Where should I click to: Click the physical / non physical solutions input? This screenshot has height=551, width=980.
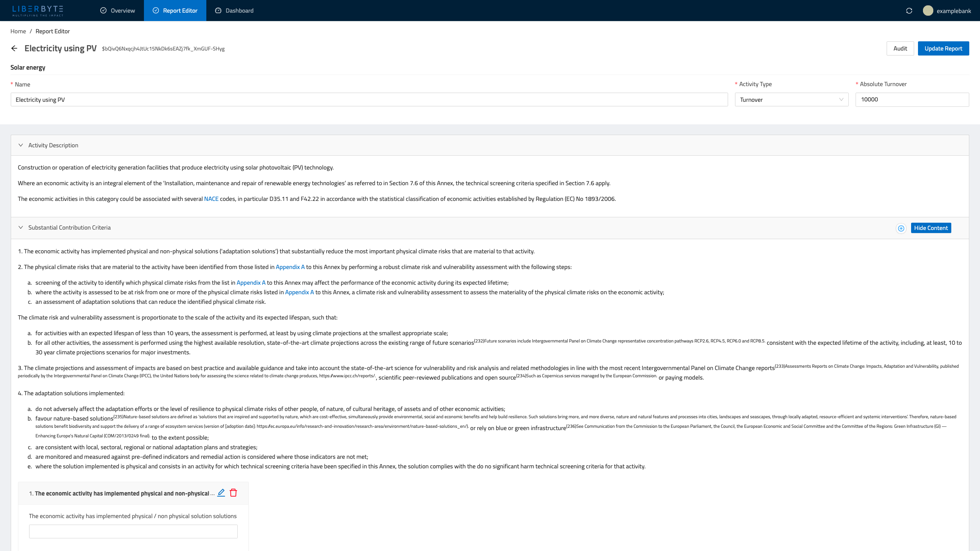pos(133,531)
